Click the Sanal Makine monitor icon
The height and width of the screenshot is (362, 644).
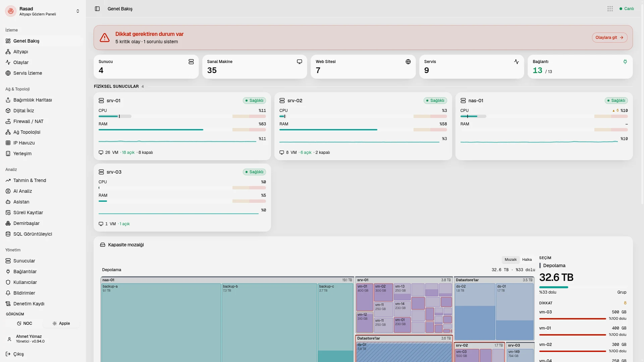[300, 62]
